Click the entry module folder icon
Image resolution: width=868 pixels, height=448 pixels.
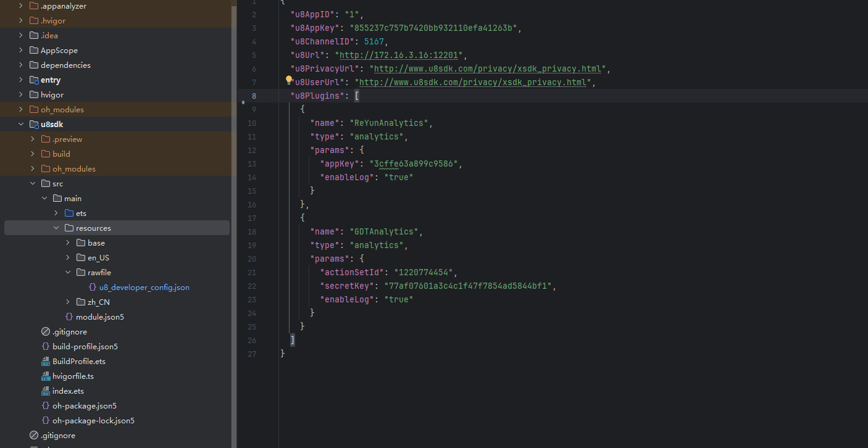pos(34,80)
